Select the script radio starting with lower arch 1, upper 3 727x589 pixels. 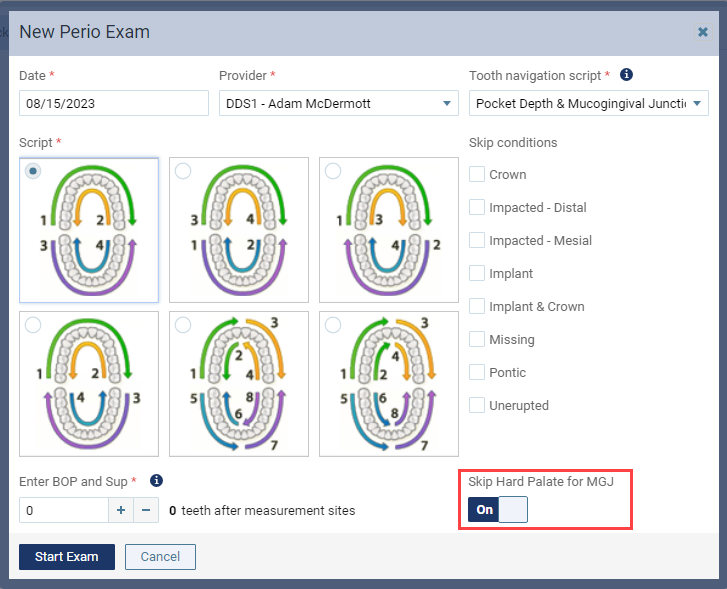click(183, 171)
